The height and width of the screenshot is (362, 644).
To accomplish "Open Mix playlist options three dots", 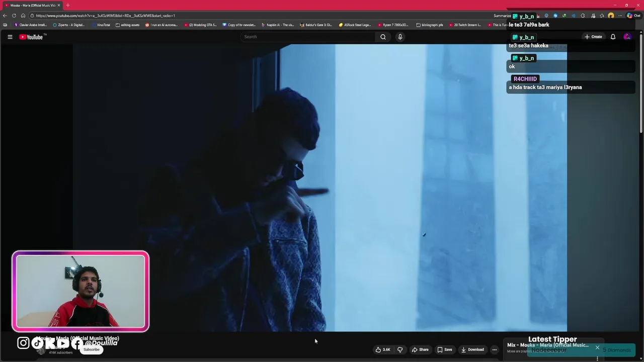I will coord(597,358).
